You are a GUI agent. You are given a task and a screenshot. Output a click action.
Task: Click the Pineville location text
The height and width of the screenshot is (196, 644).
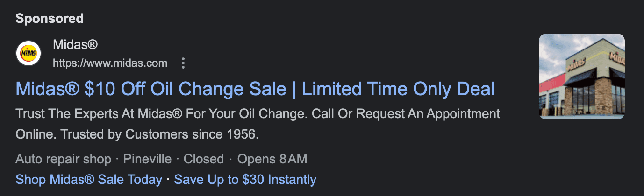[147, 159]
